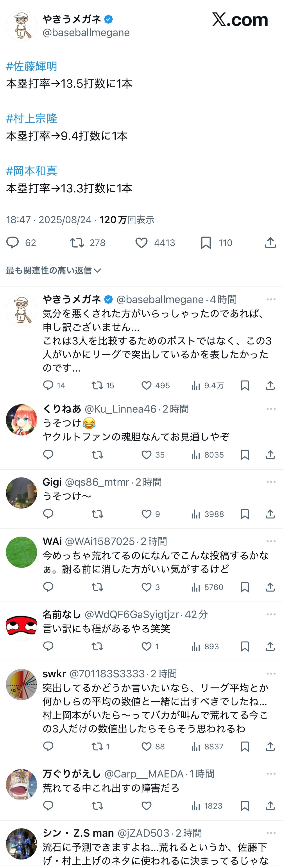Share the main post

point(270,243)
